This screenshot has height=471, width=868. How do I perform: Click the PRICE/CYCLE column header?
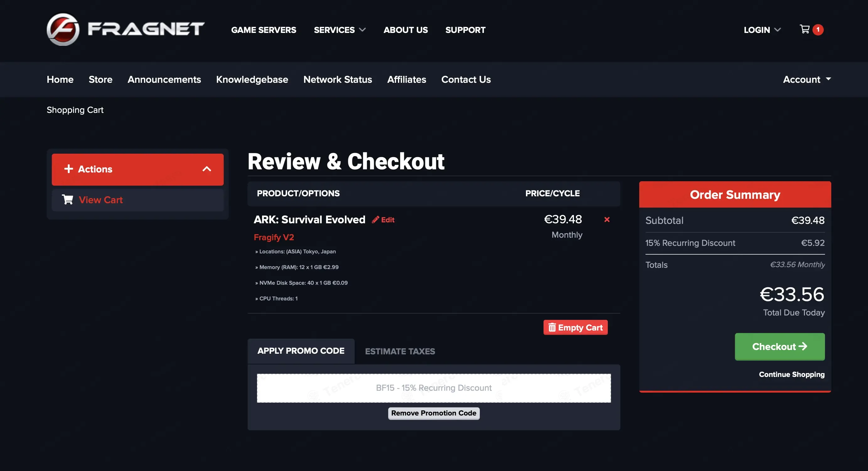(x=552, y=193)
